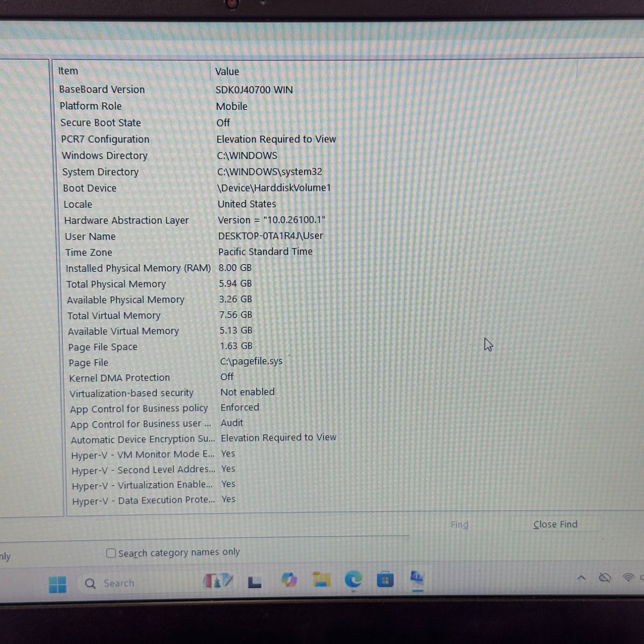This screenshot has width=644, height=644.
Task: Open the search highlights picture in taskbar
Action: click(x=218, y=581)
